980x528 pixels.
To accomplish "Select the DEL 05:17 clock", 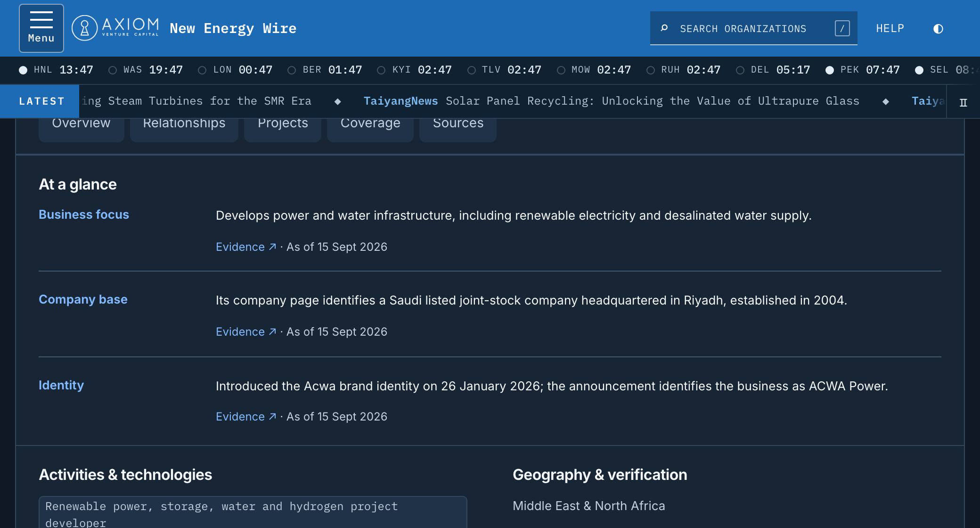I will [772, 70].
